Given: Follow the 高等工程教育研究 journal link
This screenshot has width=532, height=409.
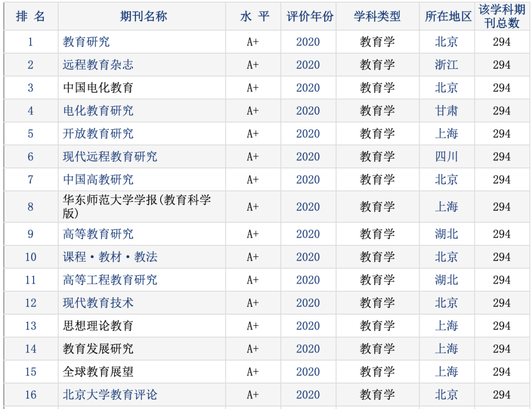Looking at the screenshot, I should pyautogui.click(x=110, y=280).
